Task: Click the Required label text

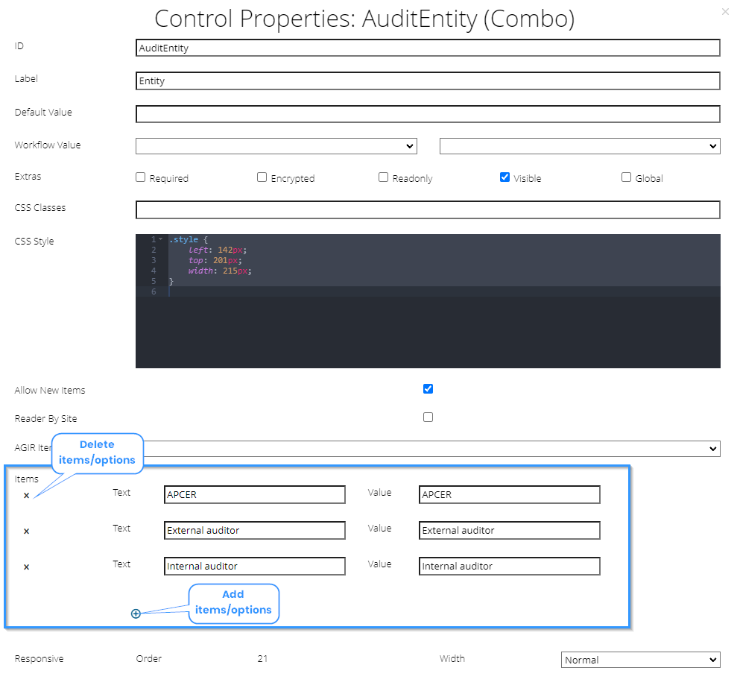Action: point(168,179)
